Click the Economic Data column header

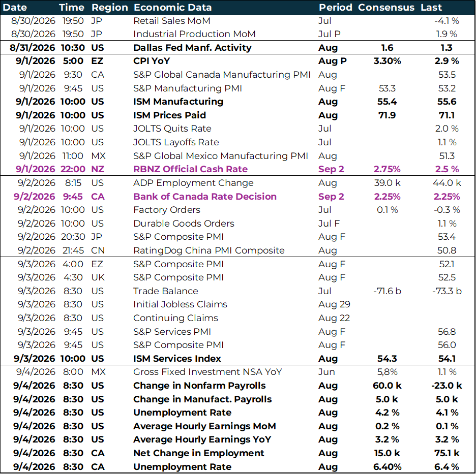[x=172, y=7]
